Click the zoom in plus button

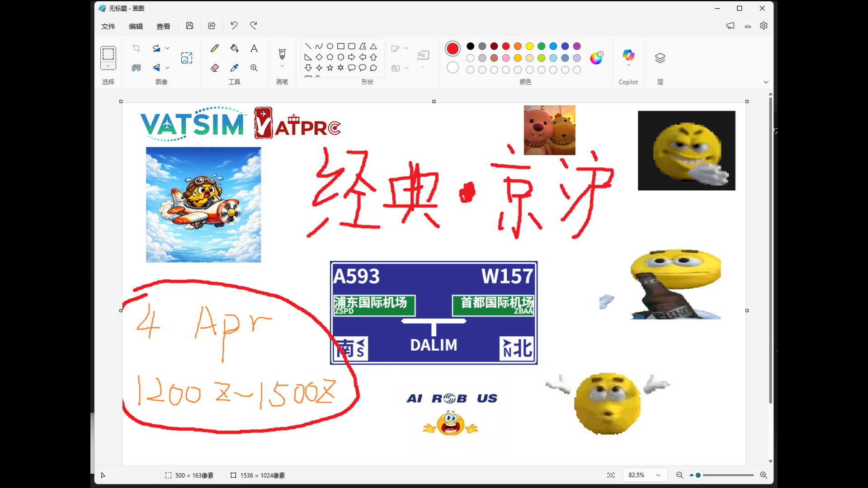click(764, 475)
